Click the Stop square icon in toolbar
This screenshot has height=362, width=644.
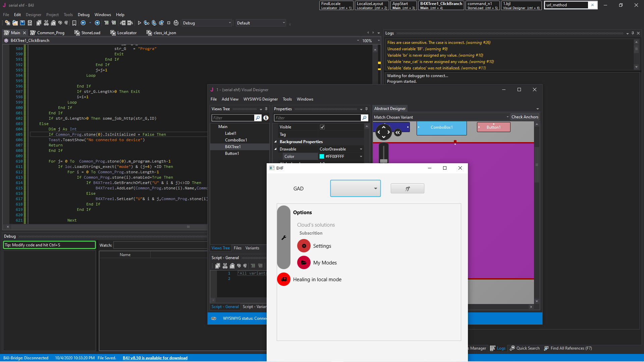click(x=169, y=23)
